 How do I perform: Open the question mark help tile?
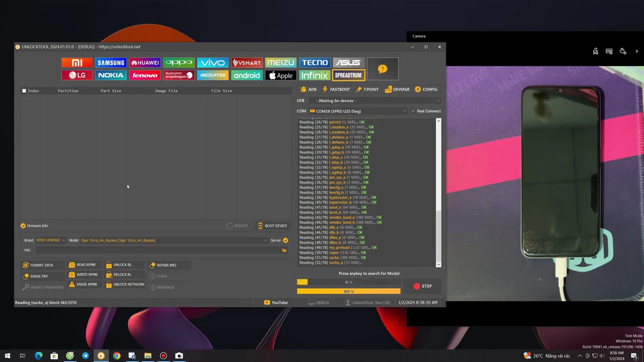click(382, 69)
